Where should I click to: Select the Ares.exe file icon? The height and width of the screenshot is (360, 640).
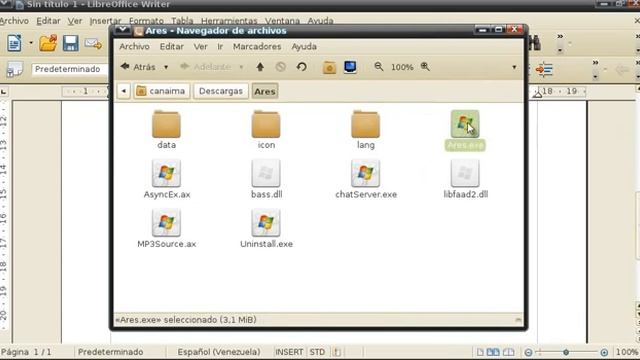click(x=465, y=124)
